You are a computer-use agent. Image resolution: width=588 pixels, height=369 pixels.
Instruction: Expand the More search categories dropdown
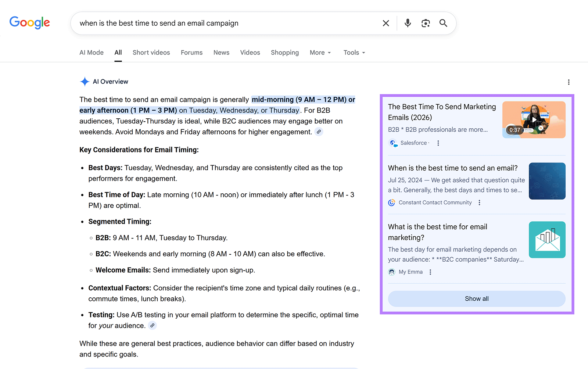pos(320,52)
